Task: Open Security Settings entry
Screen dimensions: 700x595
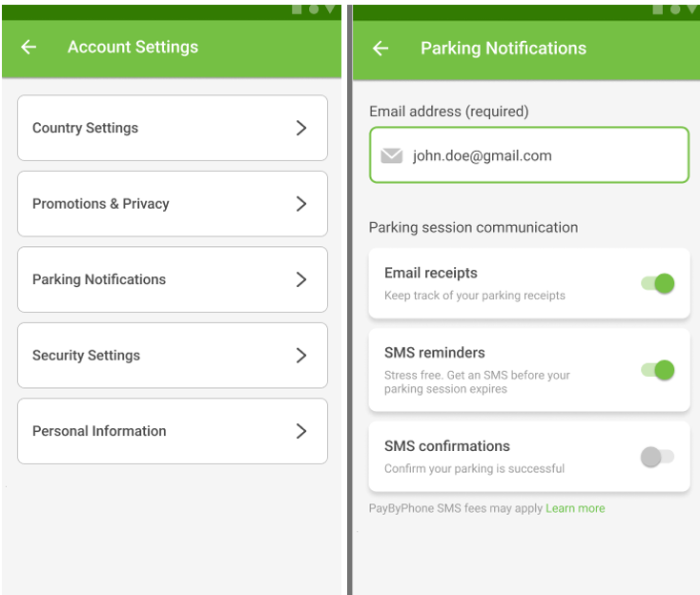Action: (x=173, y=356)
